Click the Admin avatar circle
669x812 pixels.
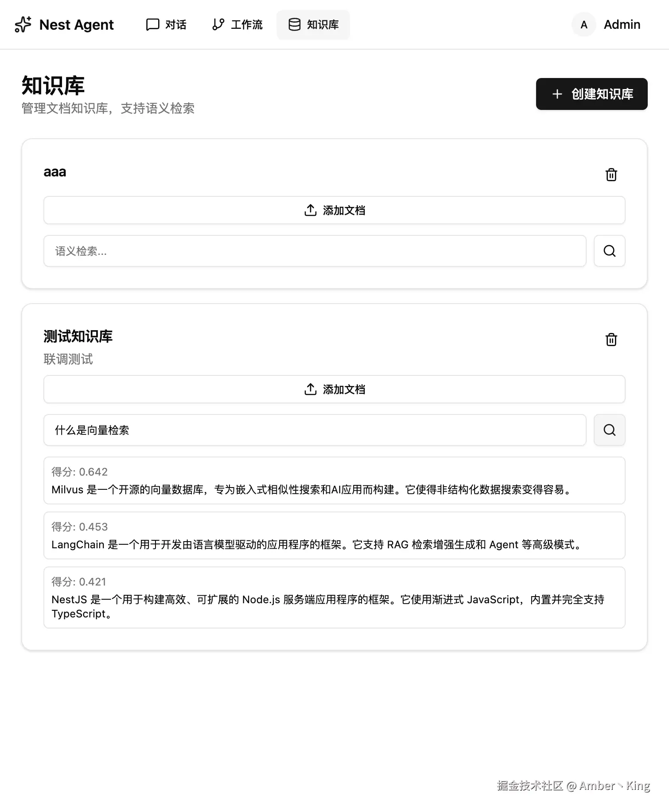(584, 24)
